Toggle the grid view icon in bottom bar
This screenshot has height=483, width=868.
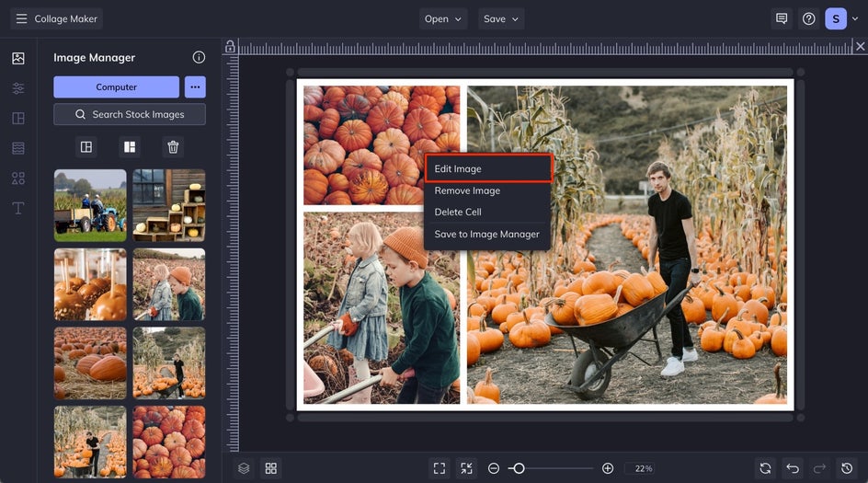coord(270,468)
